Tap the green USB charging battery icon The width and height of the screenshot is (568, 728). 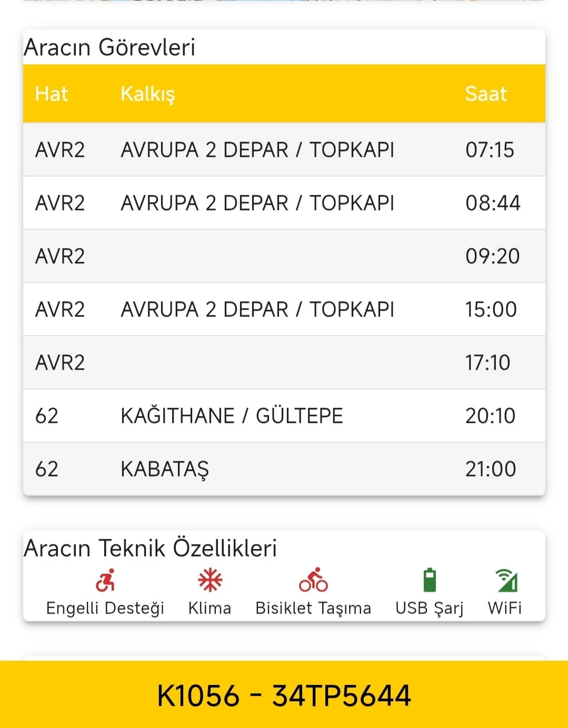tap(430, 581)
